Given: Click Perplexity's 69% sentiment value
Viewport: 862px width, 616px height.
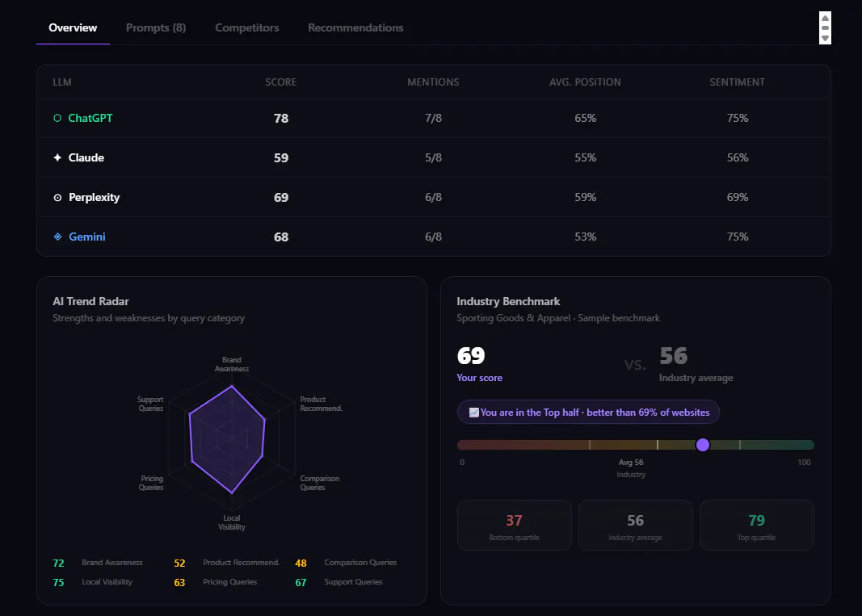Looking at the screenshot, I should tap(738, 197).
